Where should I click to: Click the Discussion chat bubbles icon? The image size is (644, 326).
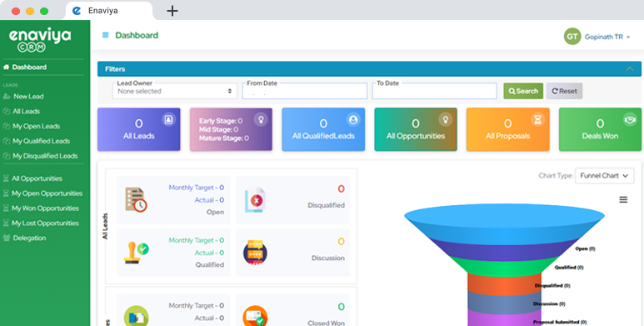click(x=255, y=253)
